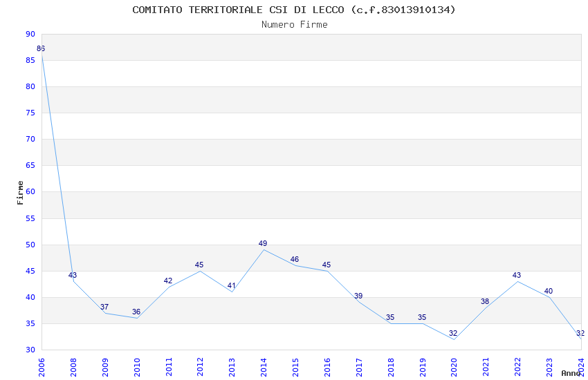This screenshot has height=380, width=588.
Task: Click the 2021 data point labeled 38
Action: 485,301
